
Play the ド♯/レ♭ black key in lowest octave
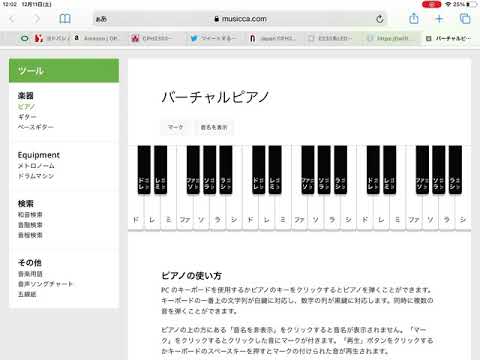click(x=144, y=169)
